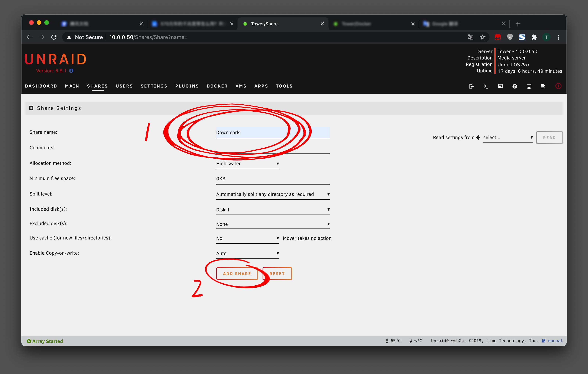Open the Settings menu tab
The image size is (588, 374).
pyautogui.click(x=154, y=86)
